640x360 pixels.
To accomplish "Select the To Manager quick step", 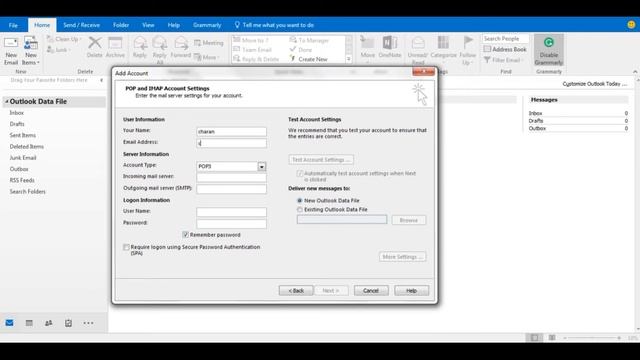I will [309, 40].
